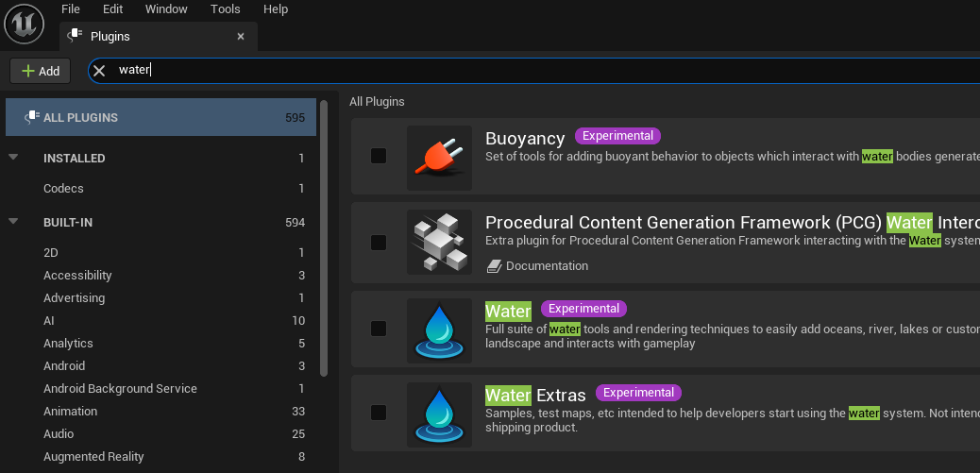Click the Water plugin droplet icon

pyautogui.click(x=439, y=330)
